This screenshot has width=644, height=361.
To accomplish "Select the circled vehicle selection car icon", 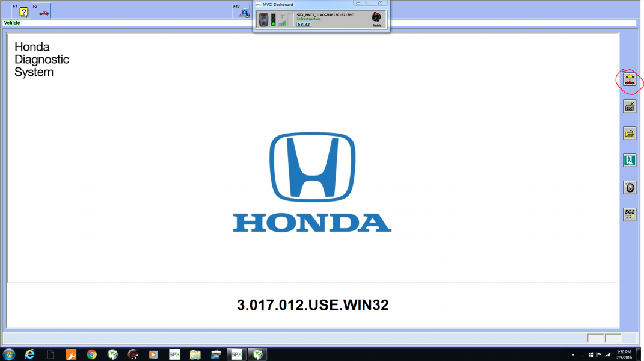I will click(x=629, y=79).
